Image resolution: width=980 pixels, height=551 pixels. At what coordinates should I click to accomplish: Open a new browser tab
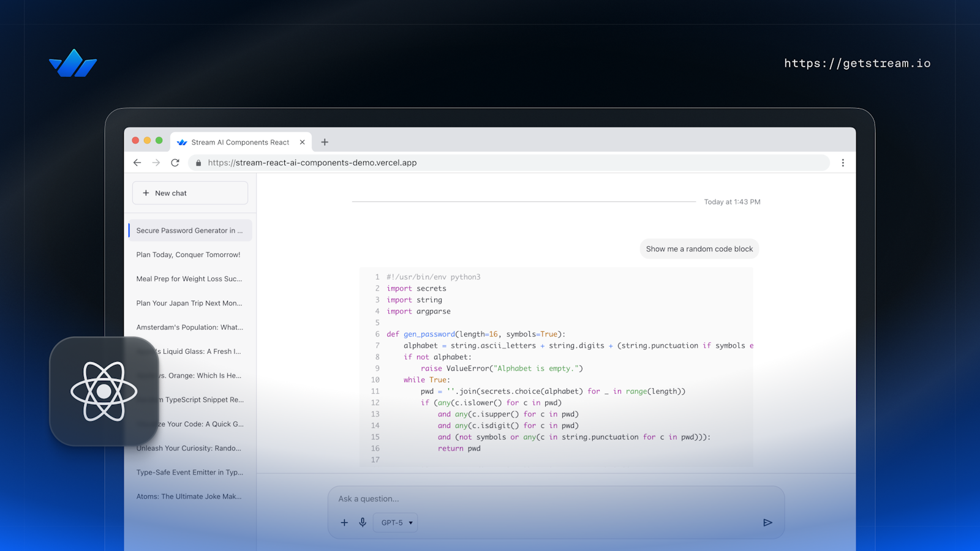325,141
